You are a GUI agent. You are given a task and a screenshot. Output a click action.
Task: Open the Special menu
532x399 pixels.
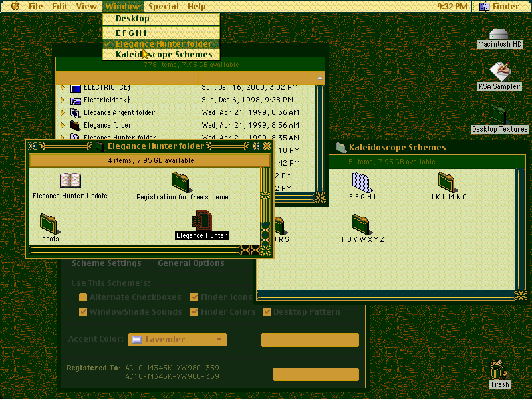click(163, 7)
